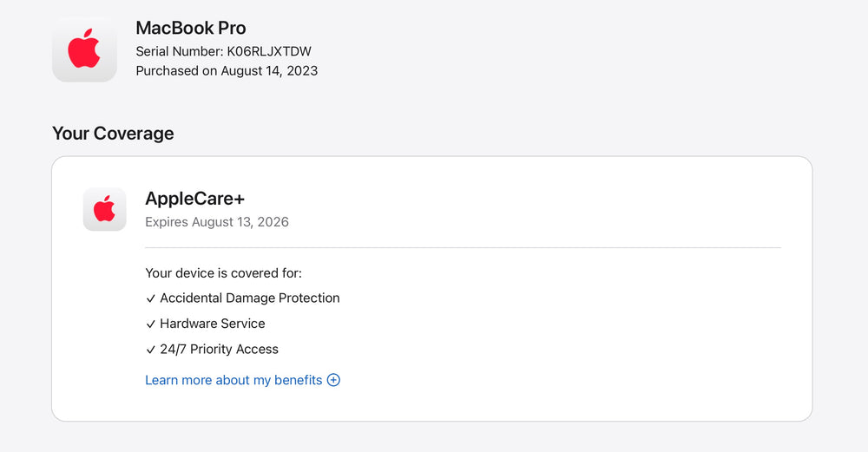The image size is (868, 452).
Task: Click the Accidental Damage Protection label
Action: (250, 298)
